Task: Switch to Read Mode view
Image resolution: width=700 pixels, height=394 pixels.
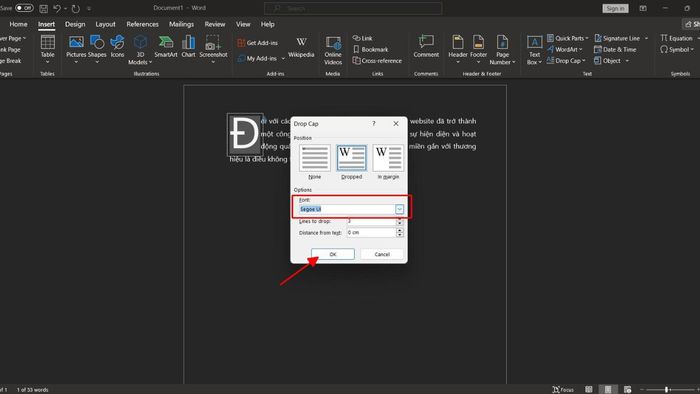Action: [x=588, y=390]
